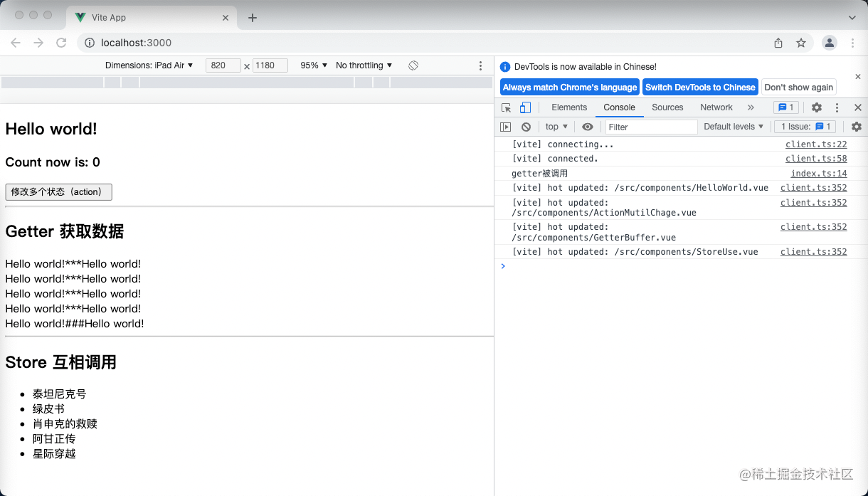Image resolution: width=868 pixels, height=496 pixels.
Task: Bookmark this page with star icon
Action: (x=801, y=43)
